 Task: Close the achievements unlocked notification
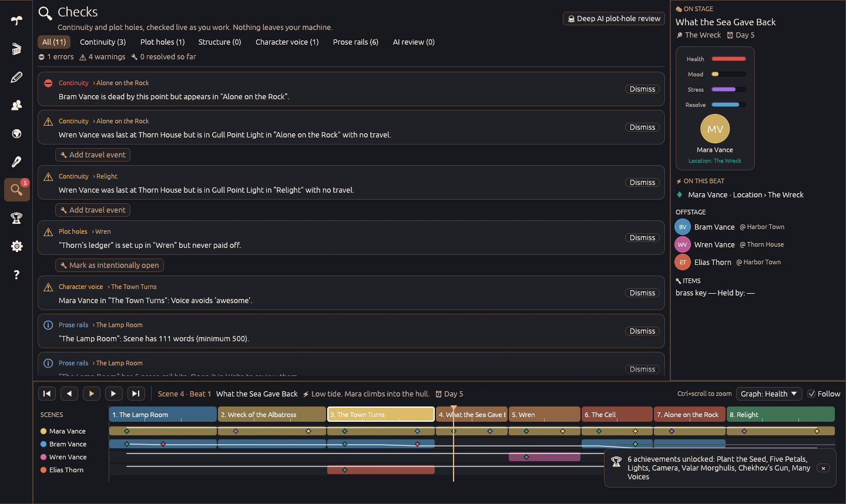click(x=824, y=468)
